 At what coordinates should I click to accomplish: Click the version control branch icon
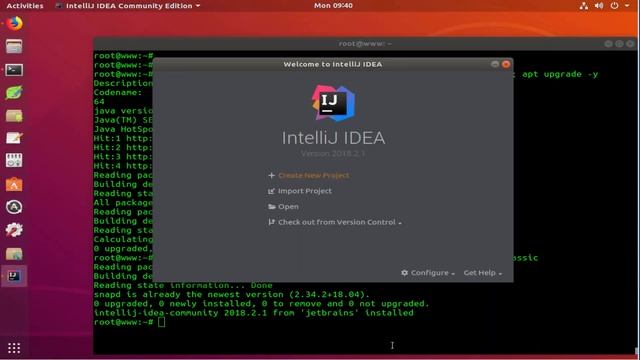pyautogui.click(x=271, y=222)
